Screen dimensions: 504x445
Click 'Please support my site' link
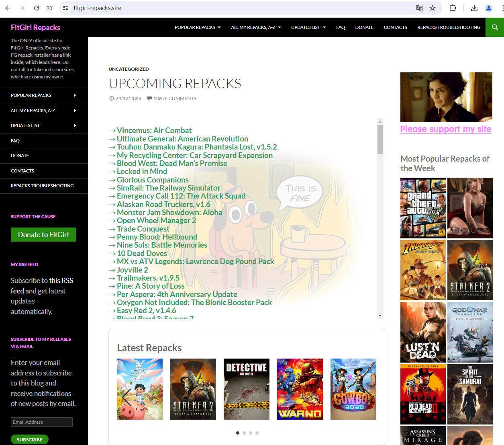pos(446,129)
